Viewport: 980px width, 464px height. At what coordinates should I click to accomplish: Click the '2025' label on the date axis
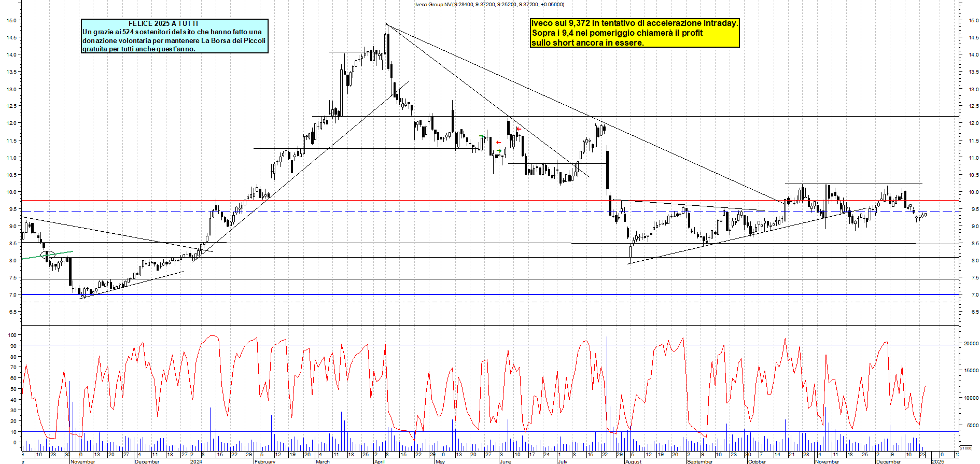click(x=937, y=461)
